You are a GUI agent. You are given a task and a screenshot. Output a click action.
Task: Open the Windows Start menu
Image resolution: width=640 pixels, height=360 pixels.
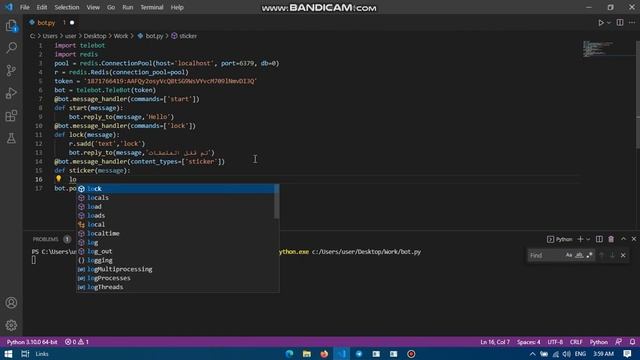pos(8,354)
